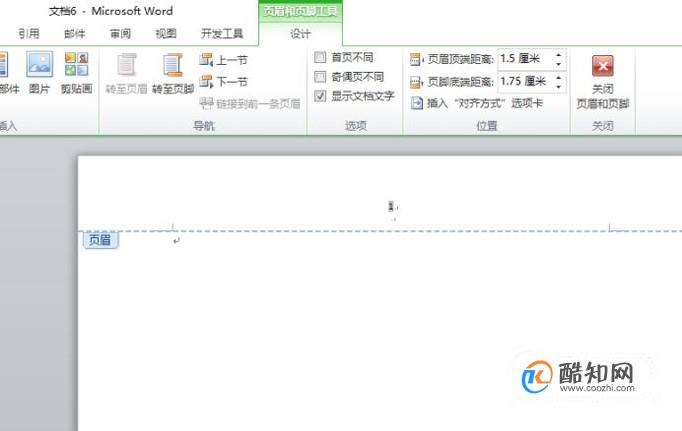Enable 首页不同 checkbox
This screenshot has width=682, height=431.
[x=320, y=57]
